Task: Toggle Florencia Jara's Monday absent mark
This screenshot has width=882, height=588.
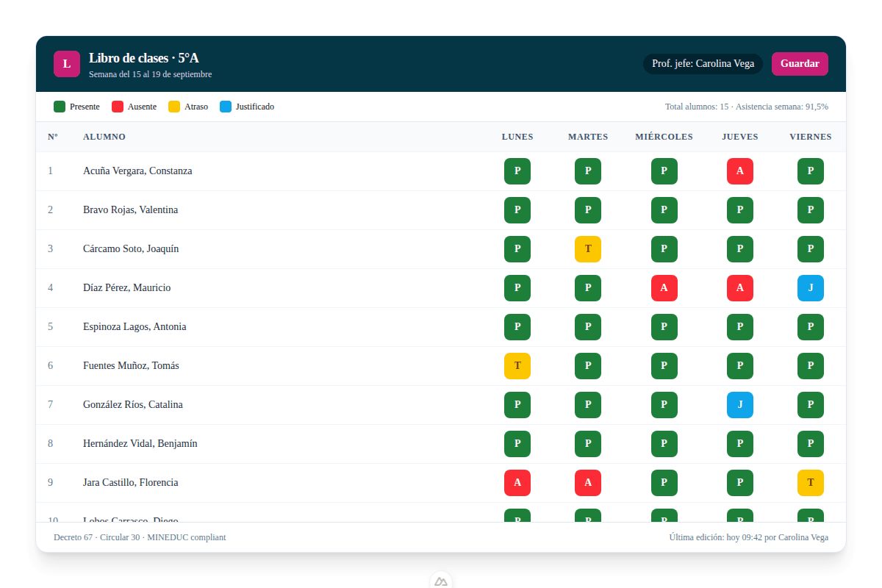Action: [x=517, y=483]
